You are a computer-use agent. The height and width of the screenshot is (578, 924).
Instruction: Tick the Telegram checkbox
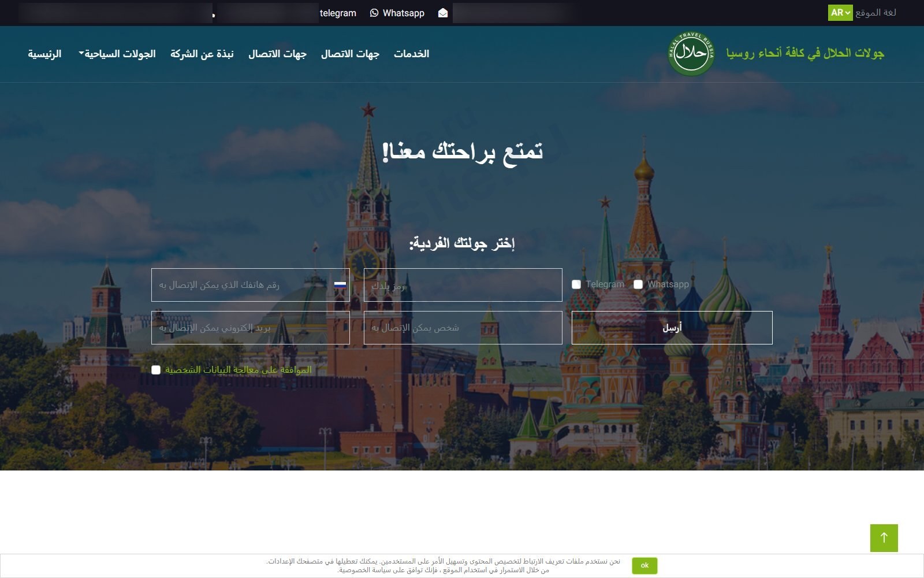576,284
